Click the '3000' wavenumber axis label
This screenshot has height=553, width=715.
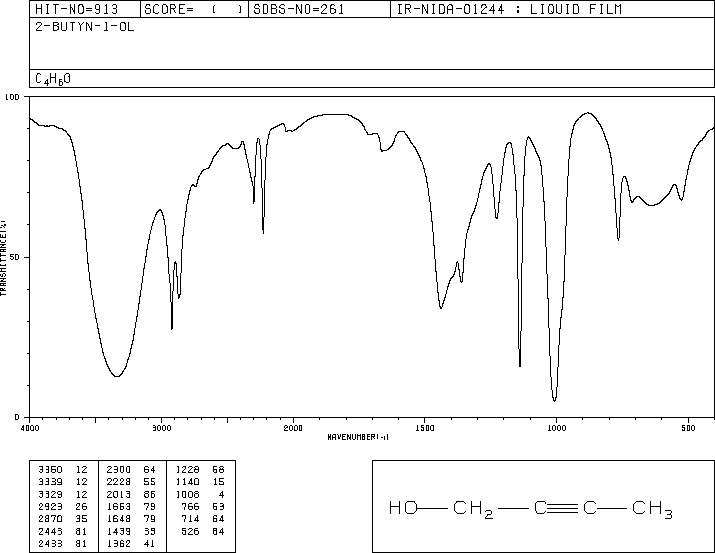click(161, 428)
